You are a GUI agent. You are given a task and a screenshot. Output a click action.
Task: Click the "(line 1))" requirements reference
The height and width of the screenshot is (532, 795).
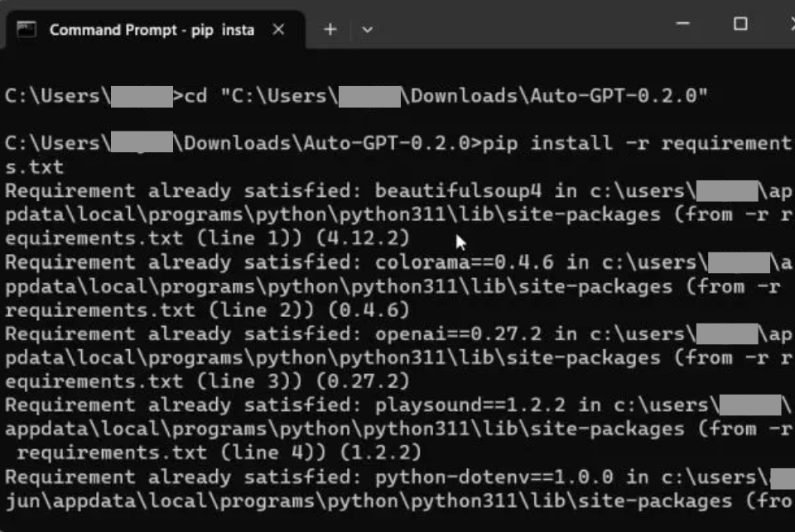252,239
